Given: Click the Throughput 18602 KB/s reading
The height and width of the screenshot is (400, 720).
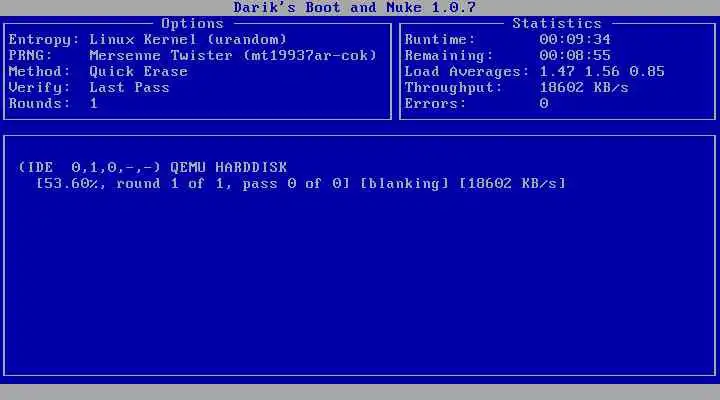Looking at the screenshot, I should point(584,88).
